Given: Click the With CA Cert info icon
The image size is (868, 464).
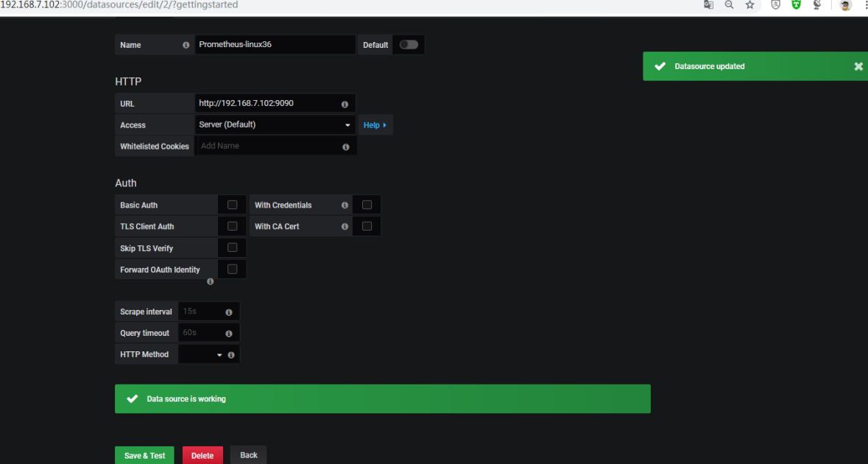Looking at the screenshot, I should [345, 226].
